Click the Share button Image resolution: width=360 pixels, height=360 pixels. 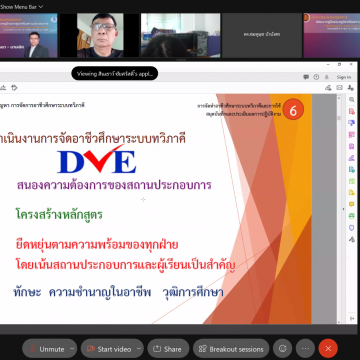click(x=168, y=349)
